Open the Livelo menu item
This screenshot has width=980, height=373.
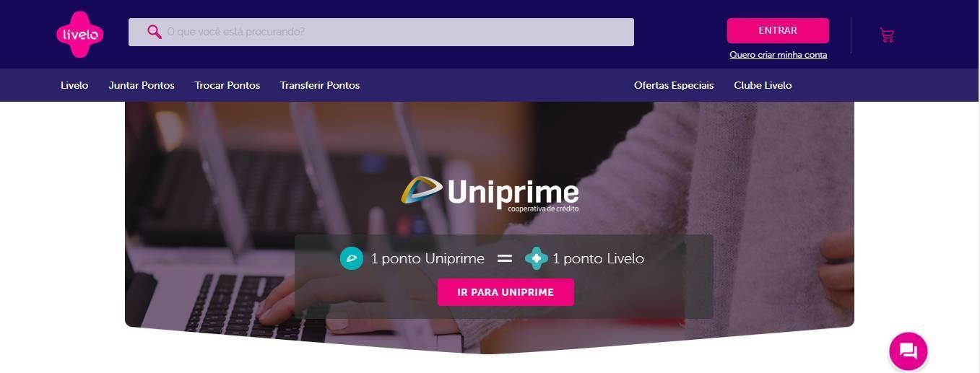[x=74, y=85]
